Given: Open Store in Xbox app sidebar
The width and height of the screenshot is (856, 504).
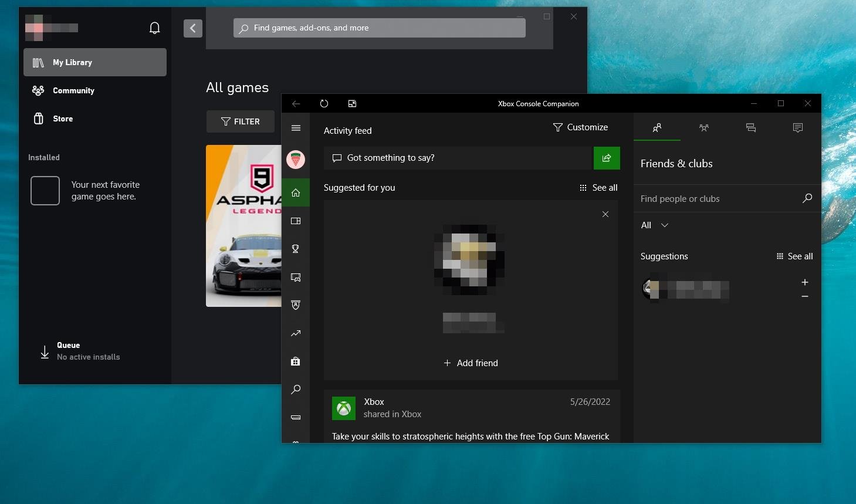Looking at the screenshot, I should (95, 119).
